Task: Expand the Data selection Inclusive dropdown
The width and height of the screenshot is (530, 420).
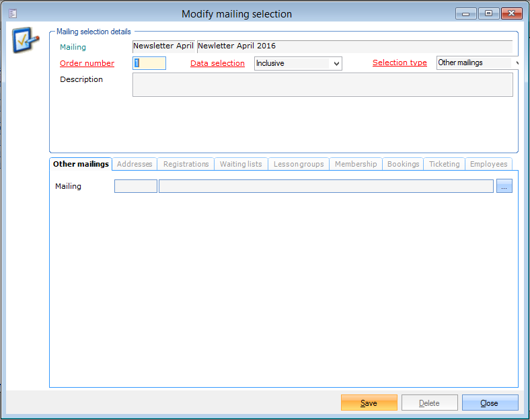Action: click(x=337, y=63)
